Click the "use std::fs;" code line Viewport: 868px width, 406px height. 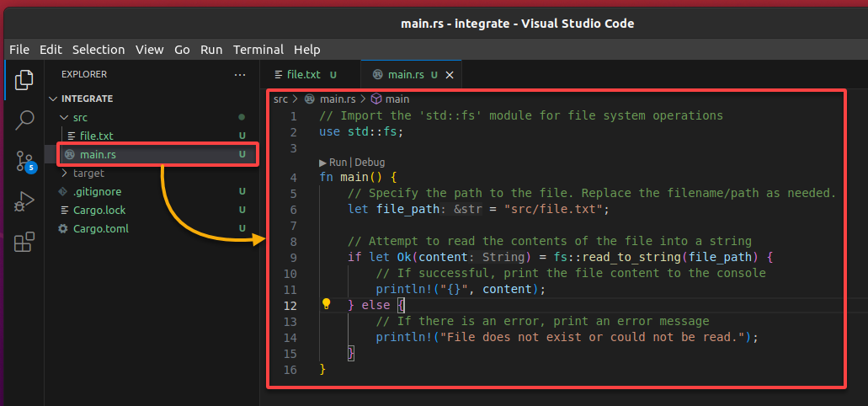361,132
